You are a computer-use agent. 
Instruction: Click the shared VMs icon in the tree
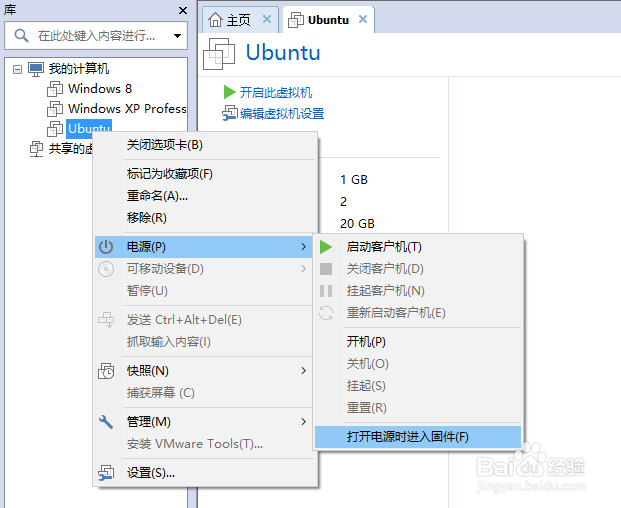[36, 149]
